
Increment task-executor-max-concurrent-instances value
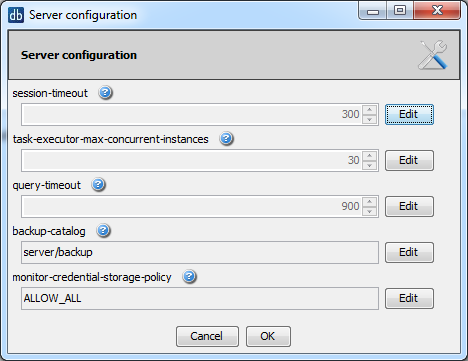pos(369,155)
